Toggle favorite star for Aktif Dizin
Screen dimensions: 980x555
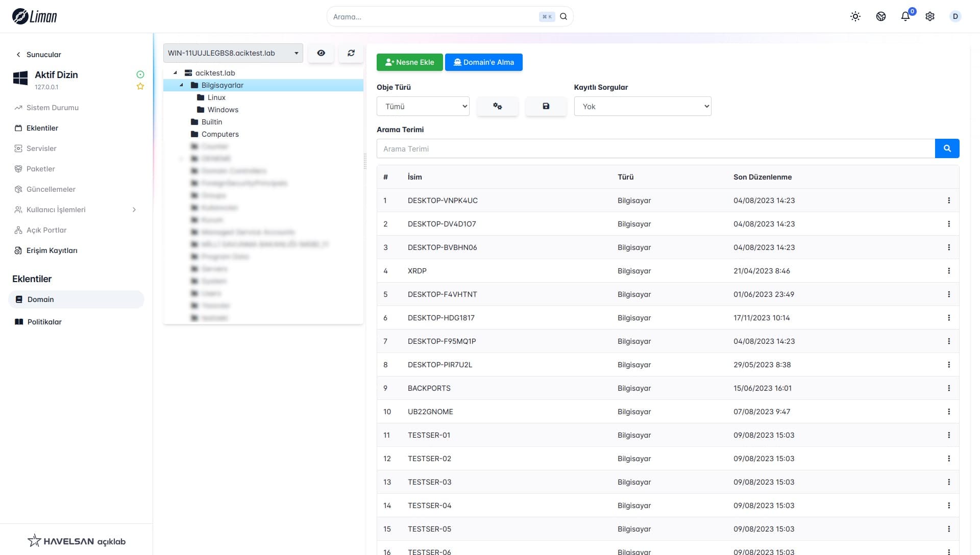click(x=140, y=87)
